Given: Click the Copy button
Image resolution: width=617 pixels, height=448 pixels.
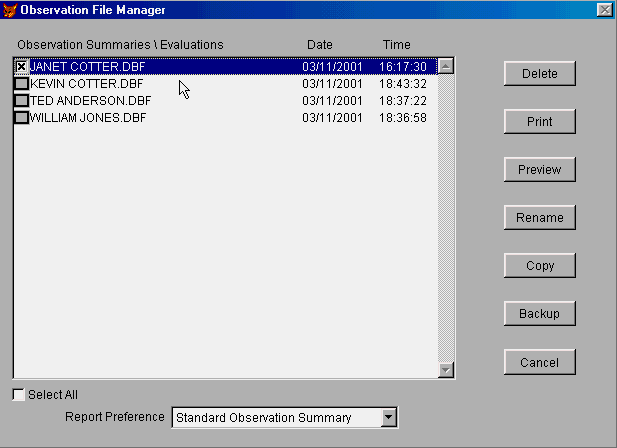Looking at the screenshot, I should pos(539,265).
